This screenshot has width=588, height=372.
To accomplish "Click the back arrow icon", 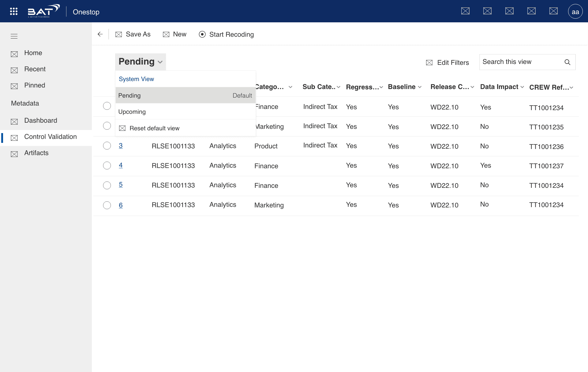I will 100,34.
